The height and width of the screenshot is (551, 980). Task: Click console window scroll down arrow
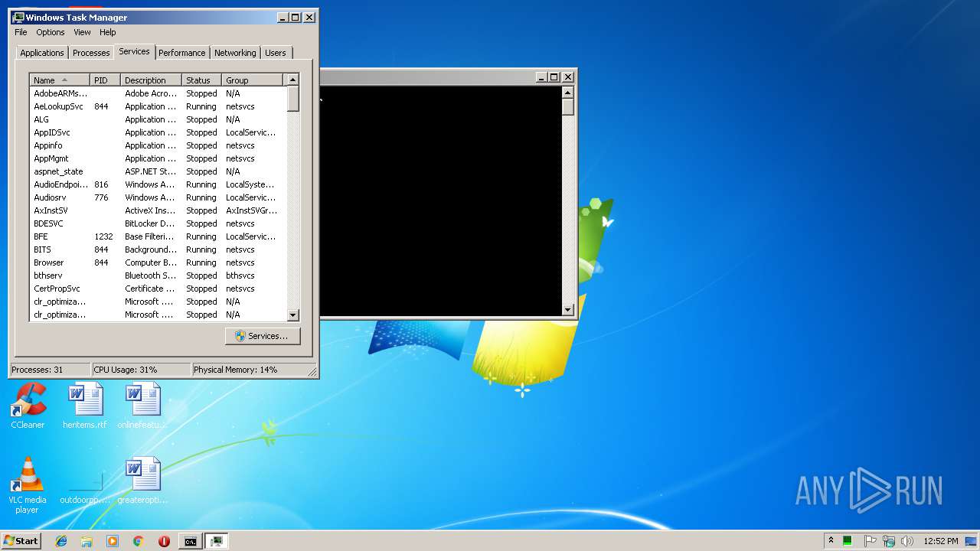tap(567, 310)
